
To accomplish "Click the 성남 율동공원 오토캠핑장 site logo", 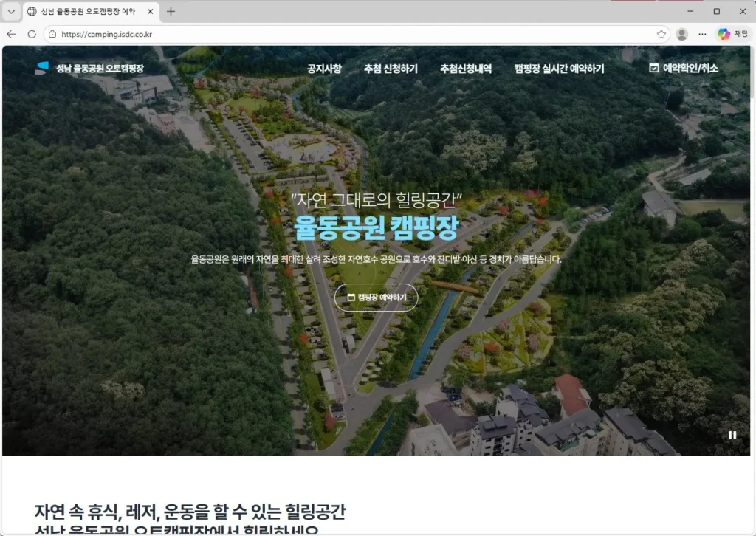I will 89,69.
